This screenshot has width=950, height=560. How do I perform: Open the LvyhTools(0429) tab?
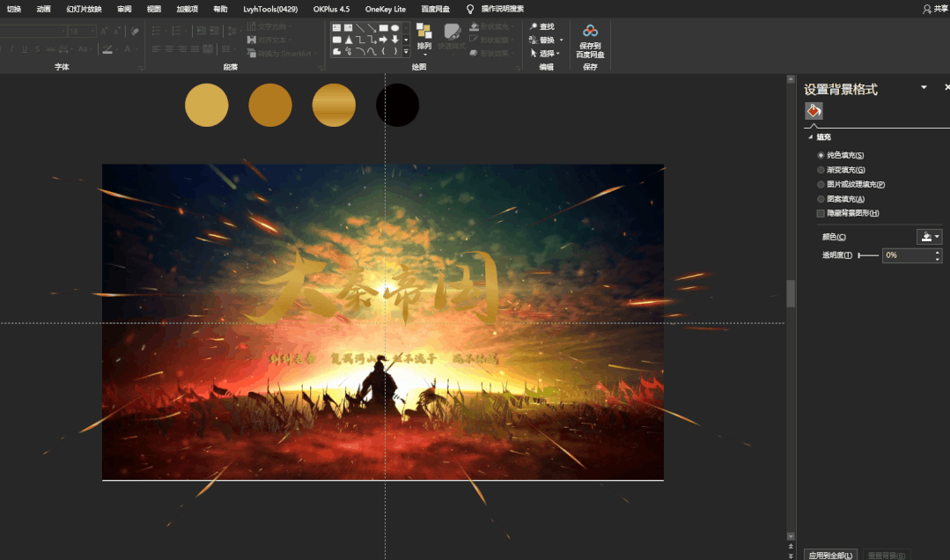pos(270,9)
